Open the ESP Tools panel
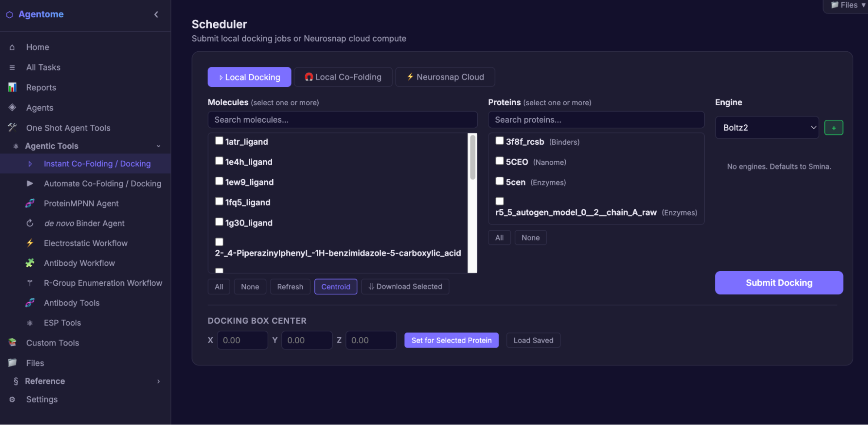 pos(62,322)
